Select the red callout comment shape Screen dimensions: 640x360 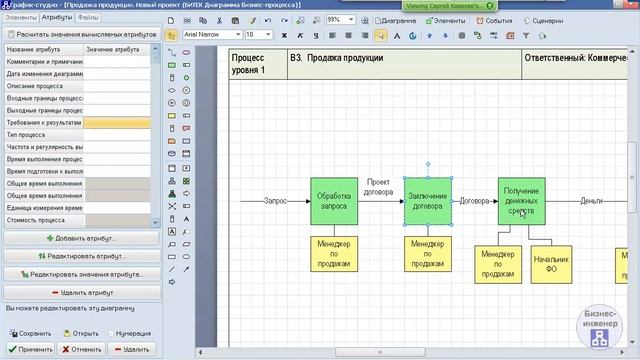(x=186, y=129)
